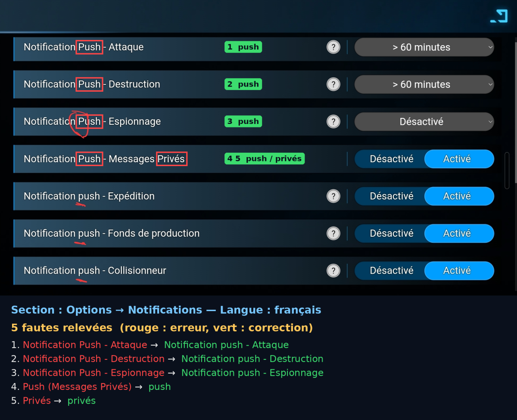
Task: Open help icon for Notification push - Collisionneur
Action: pos(333,271)
